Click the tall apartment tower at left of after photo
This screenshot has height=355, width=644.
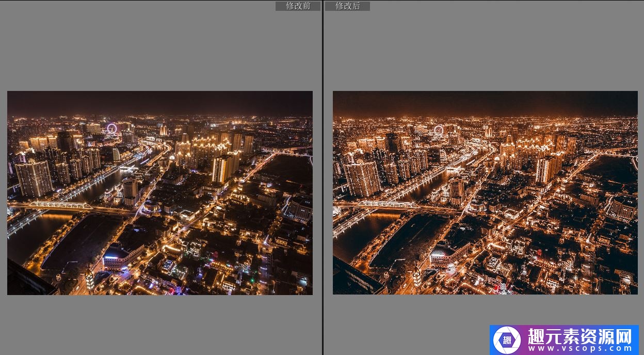[362, 178]
